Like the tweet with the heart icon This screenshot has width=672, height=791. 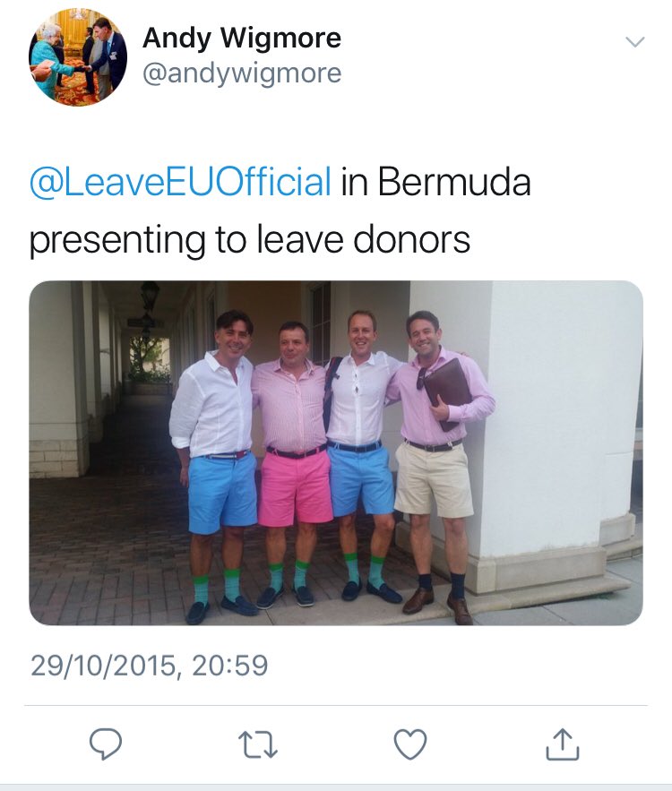coord(410,744)
